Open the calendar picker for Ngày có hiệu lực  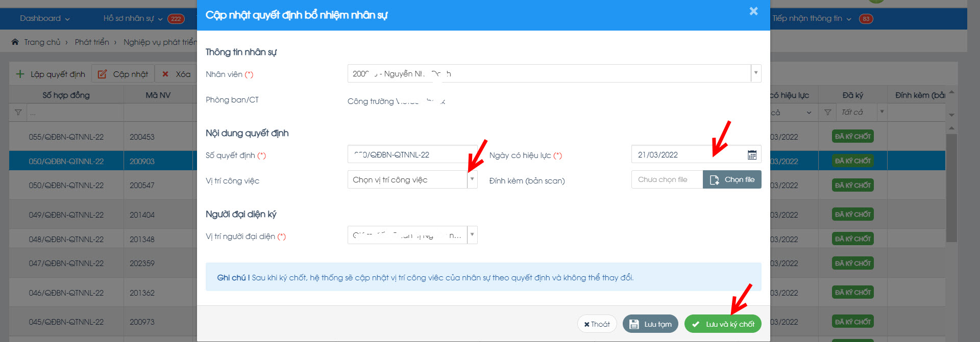[x=752, y=155]
